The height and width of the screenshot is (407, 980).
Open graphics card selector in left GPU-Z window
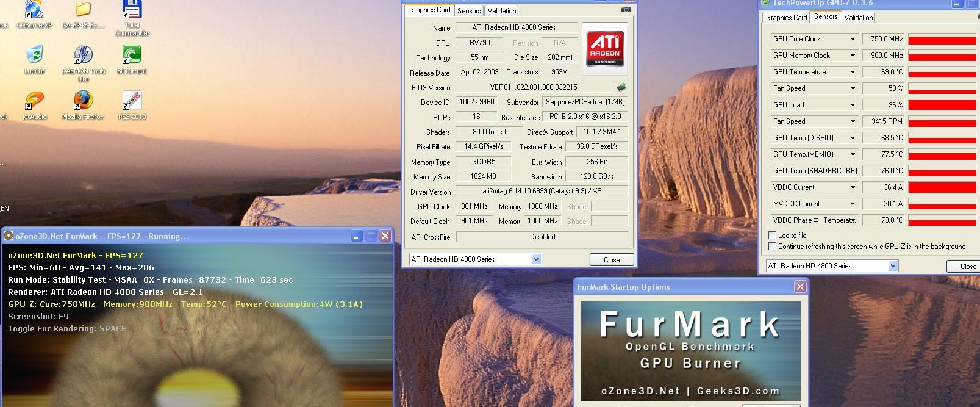[x=475, y=259]
